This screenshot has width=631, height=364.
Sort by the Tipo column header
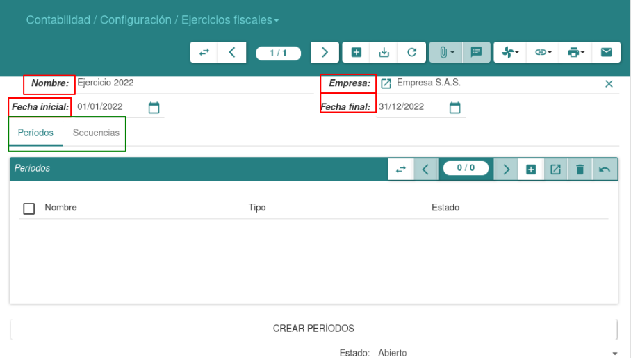(257, 208)
